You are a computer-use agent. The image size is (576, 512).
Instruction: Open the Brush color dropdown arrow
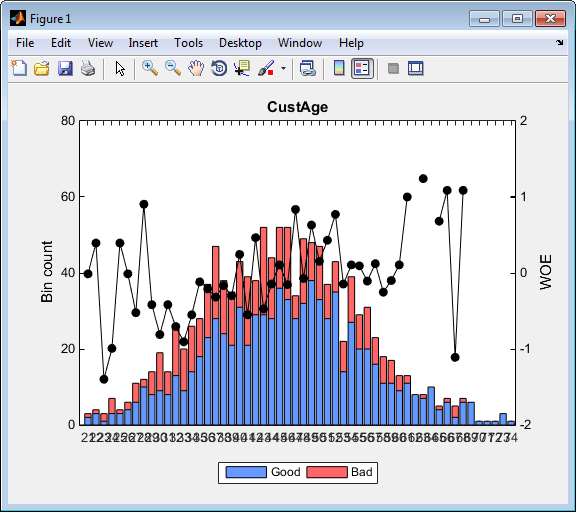(x=283, y=68)
